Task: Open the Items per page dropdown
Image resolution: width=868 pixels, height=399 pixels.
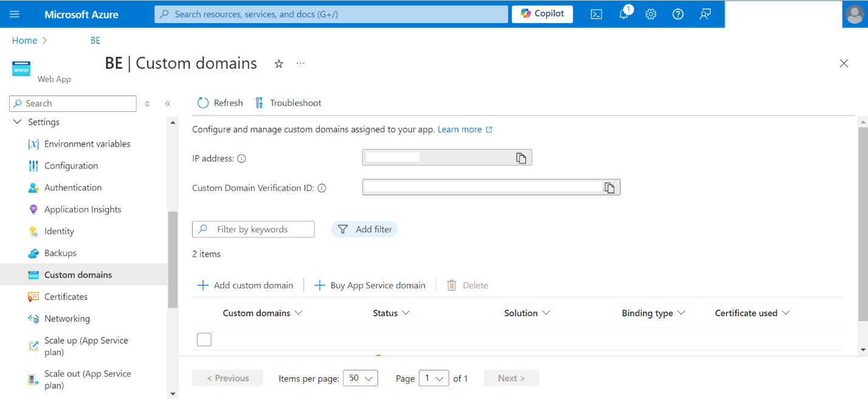Action: (360, 378)
